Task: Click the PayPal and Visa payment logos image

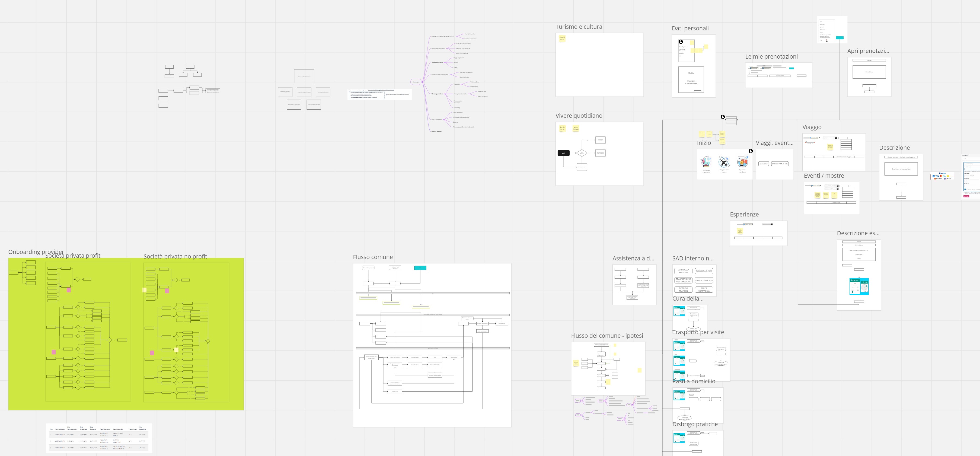Action: click(x=942, y=176)
